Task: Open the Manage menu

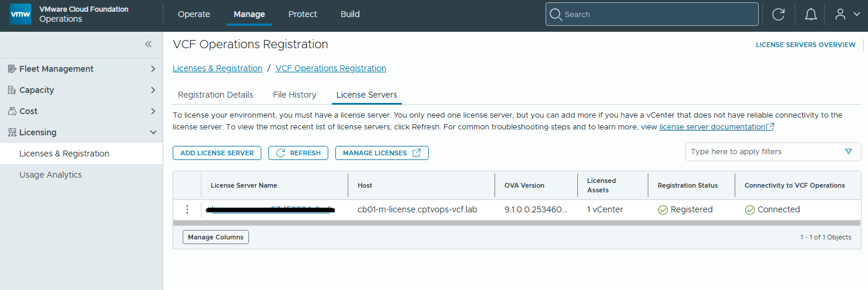Action: 249,14
